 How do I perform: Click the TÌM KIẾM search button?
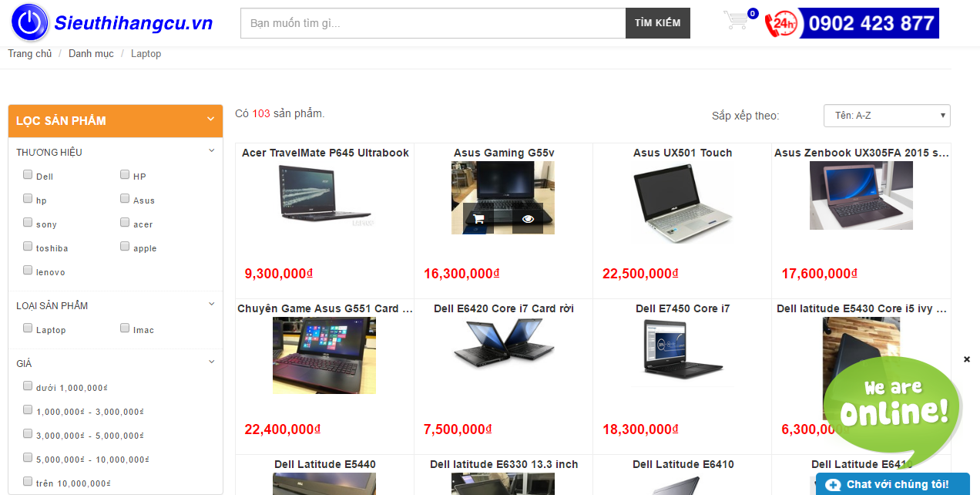point(658,23)
